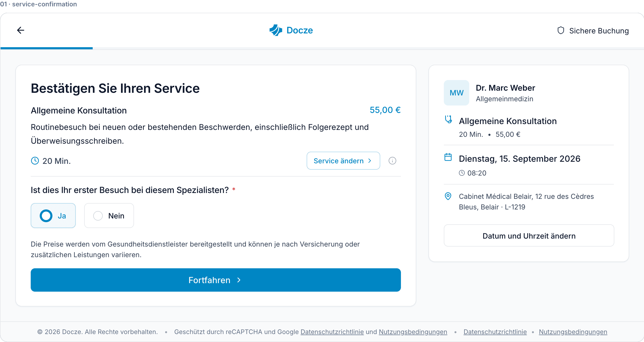Image resolution: width=644 pixels, height=342 pixels.
Task: Click the 08:20 appointment time
Action: [x=477, y=173]
